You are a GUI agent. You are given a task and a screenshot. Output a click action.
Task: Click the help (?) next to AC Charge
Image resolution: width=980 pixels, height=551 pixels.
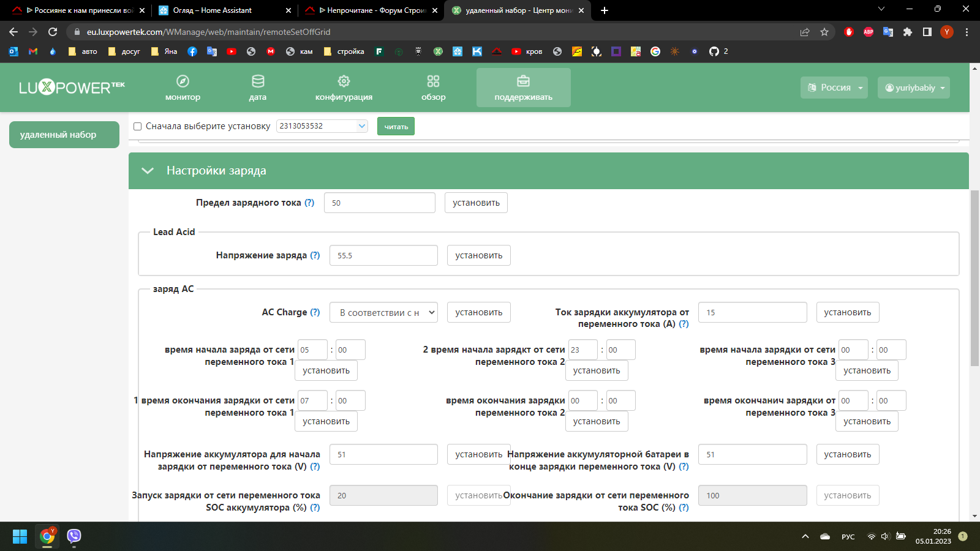315,312
